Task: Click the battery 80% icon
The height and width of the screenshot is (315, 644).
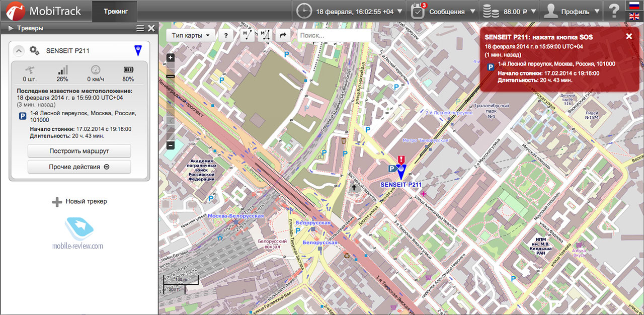Action: coord(128,70)
